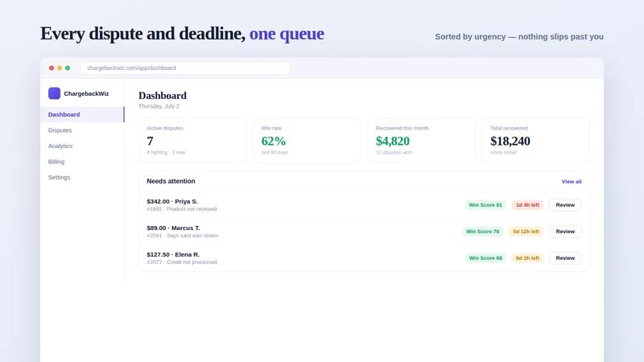Open Settings from the sidebar
The width and height of the screenshot is (644, 362).
59,177
